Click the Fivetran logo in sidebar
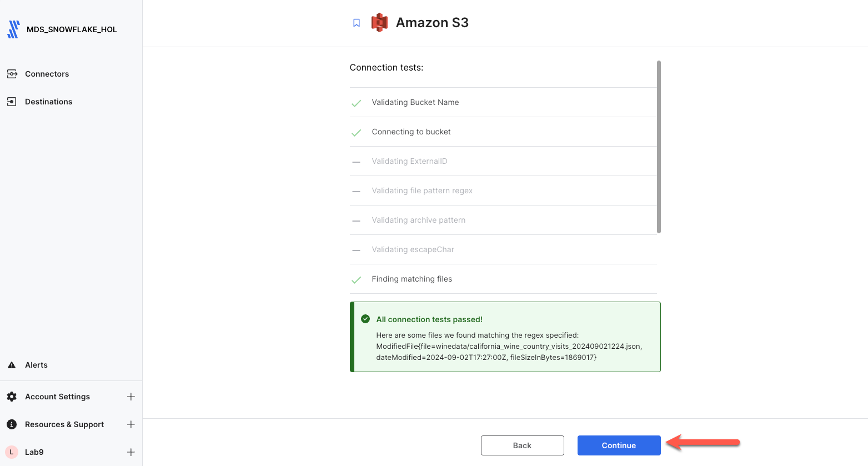The image size is (868, 466). click(14, 29)
